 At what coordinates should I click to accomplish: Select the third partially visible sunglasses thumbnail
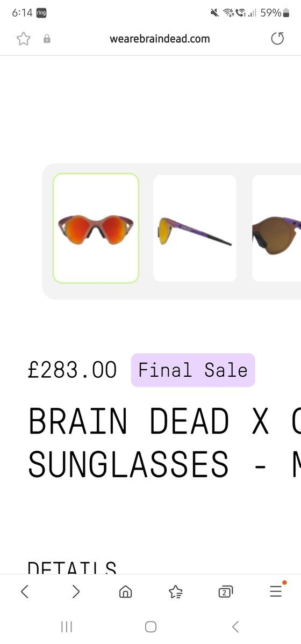coord(276,228)
